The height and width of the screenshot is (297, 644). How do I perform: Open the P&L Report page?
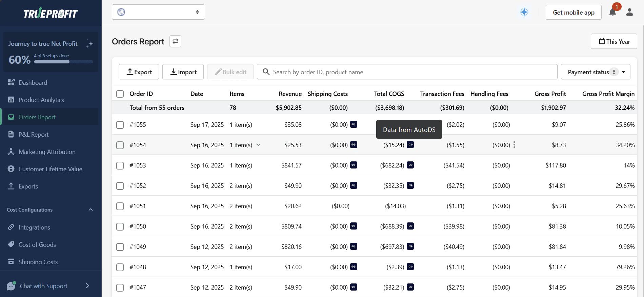coord(33,134)
